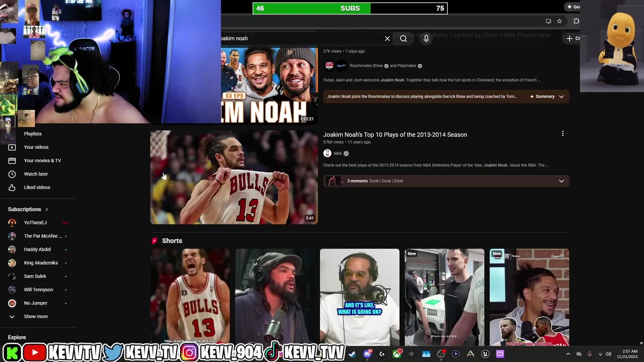Open the purple infinity app in taskbar
The width and height of the screenshot is (644, 362).
point(500,354)
